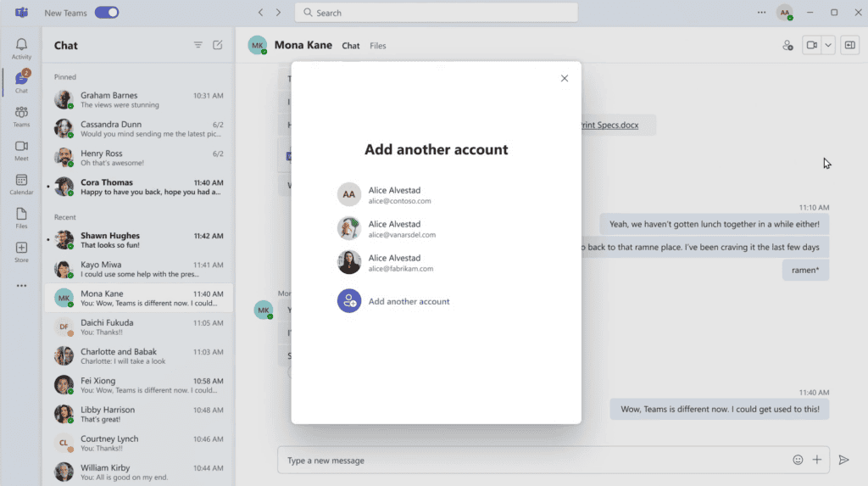Click the plus attach icon in message box
The image size is (868, 486).
tap(817, 460)
